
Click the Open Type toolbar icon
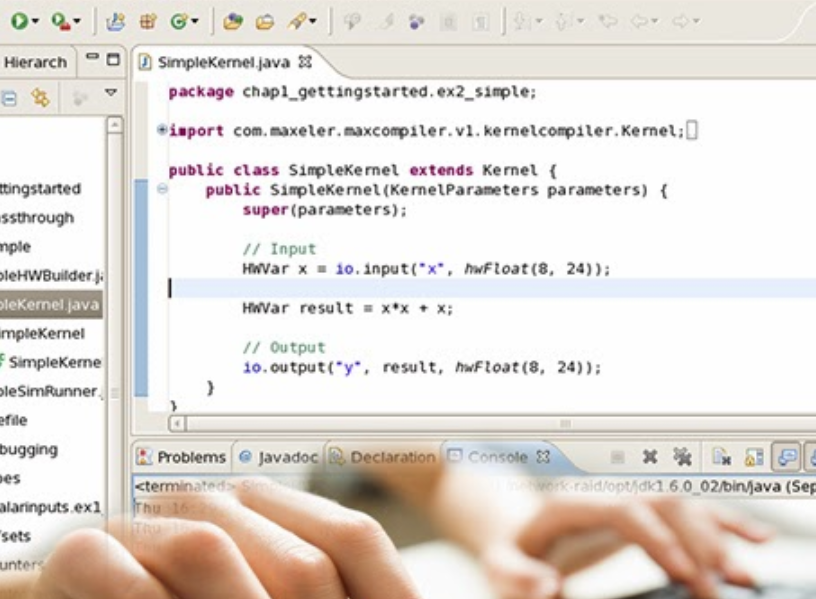pyautogui.click(x=232, y=20)
